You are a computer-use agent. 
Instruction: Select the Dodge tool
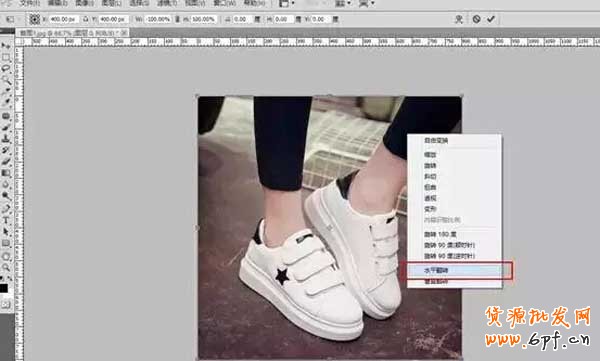coord(6,196)
